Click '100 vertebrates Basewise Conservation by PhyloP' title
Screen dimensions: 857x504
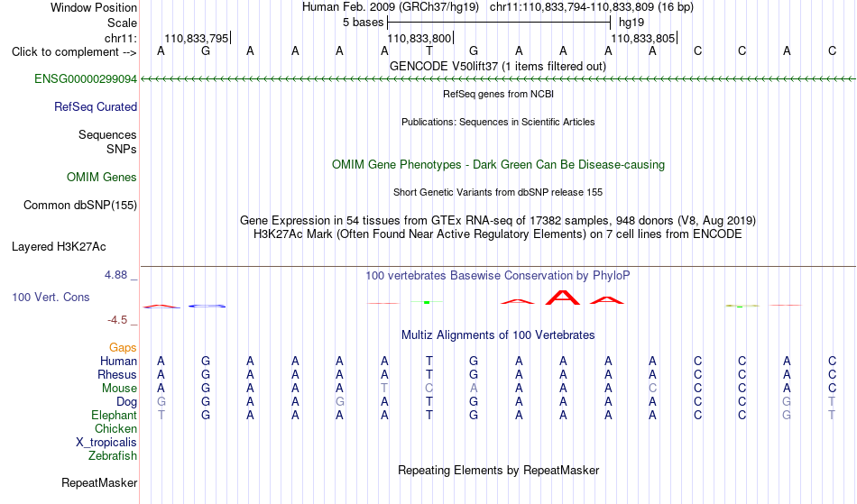(498, 276)
